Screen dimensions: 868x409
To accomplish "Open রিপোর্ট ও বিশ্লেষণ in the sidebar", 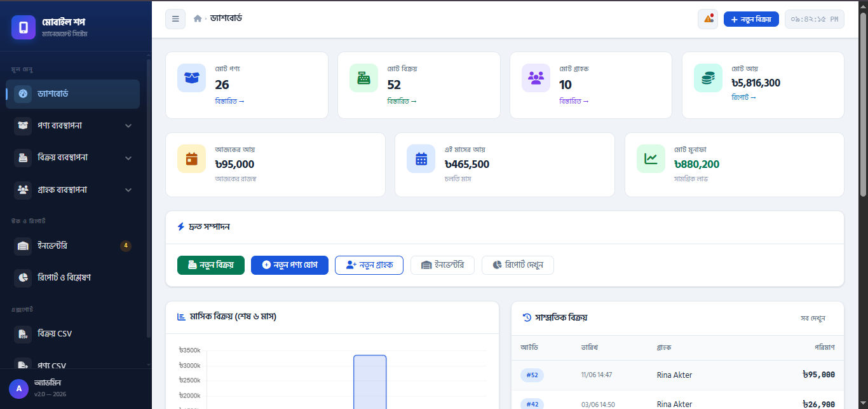I will coord(72,277).
